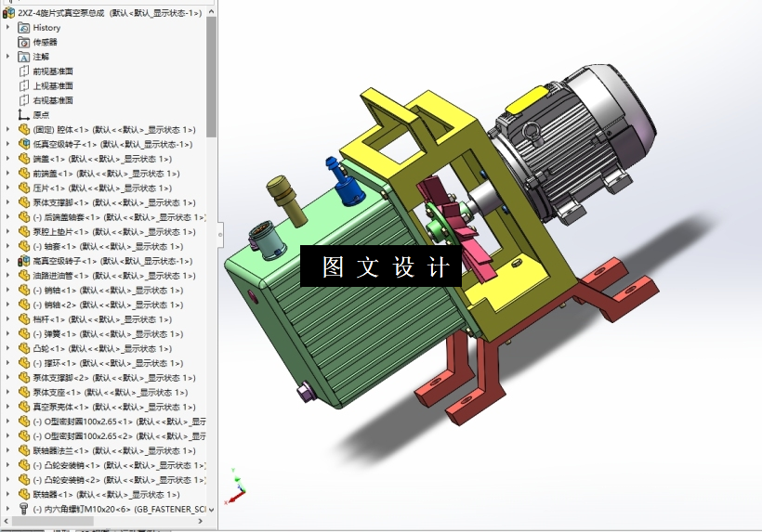Screen dimensions: 762x532
Task: Click the sub-assembly icon for 高真空级转子<1>
Action: point(24,261)
